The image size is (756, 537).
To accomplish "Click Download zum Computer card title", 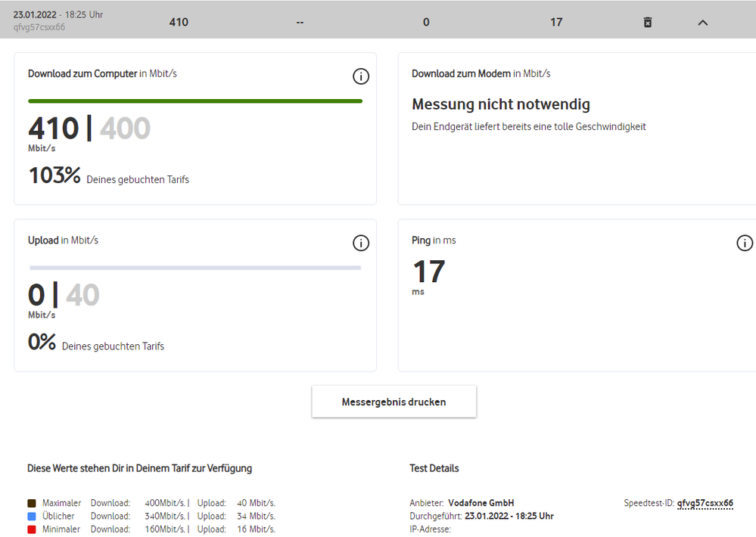I will click(102, 74).
